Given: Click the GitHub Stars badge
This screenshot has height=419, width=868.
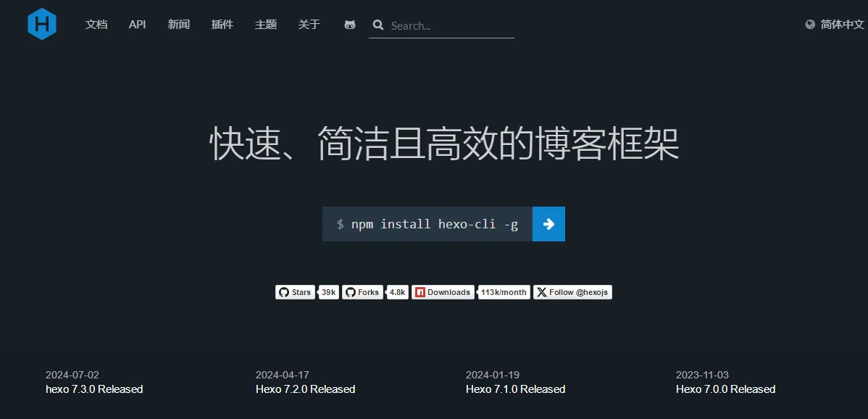Looking at the screenshot, I should click(x=295, y=292).
